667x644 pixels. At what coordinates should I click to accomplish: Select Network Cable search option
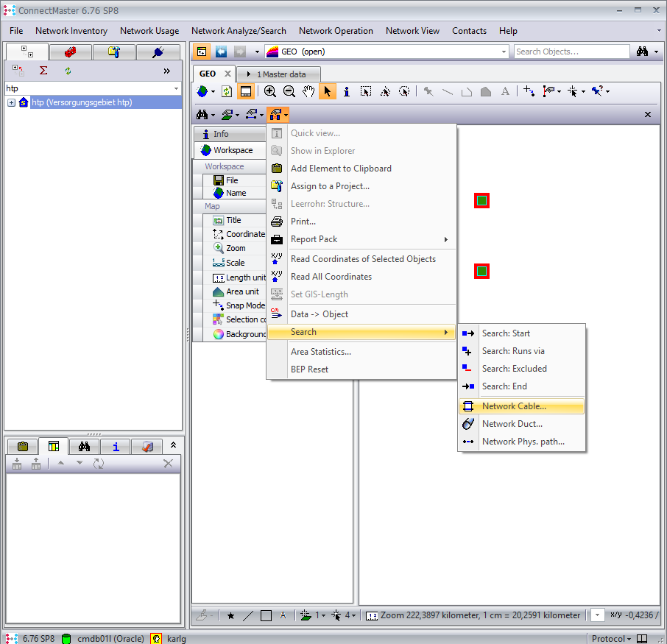point(521,406)
